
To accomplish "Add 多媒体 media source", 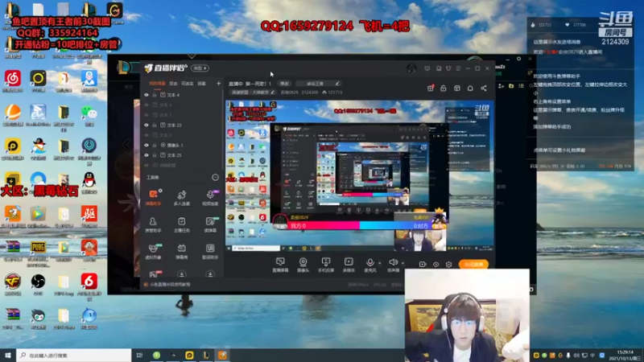I will pos(349,265).
